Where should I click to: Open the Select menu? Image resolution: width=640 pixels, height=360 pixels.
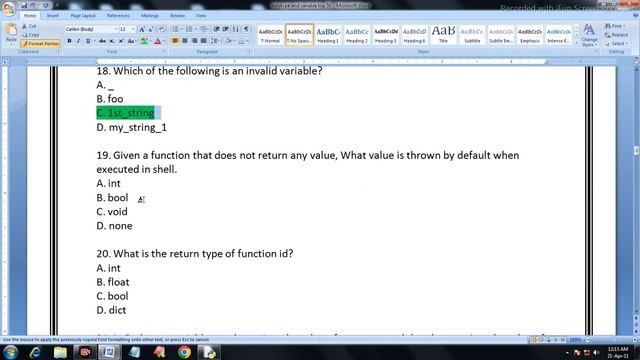click(x=616, y=44)
